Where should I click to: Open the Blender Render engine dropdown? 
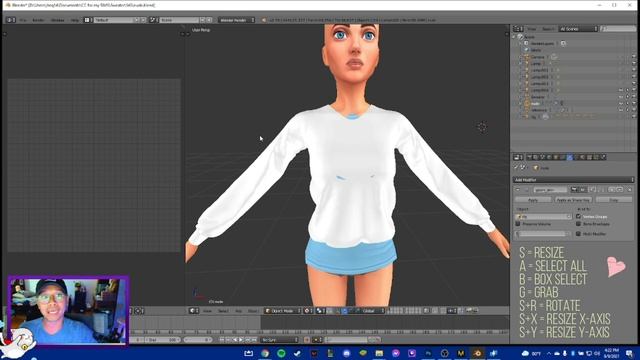237,20
